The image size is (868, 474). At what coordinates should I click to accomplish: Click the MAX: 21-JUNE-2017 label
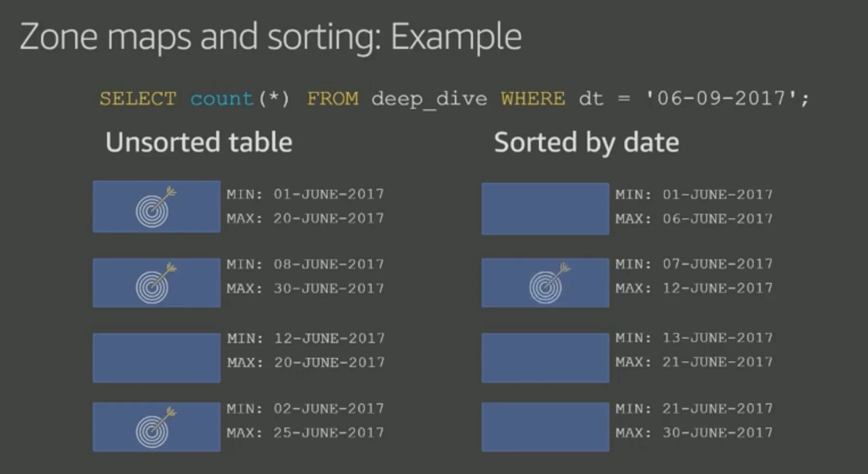click(694, 362)
